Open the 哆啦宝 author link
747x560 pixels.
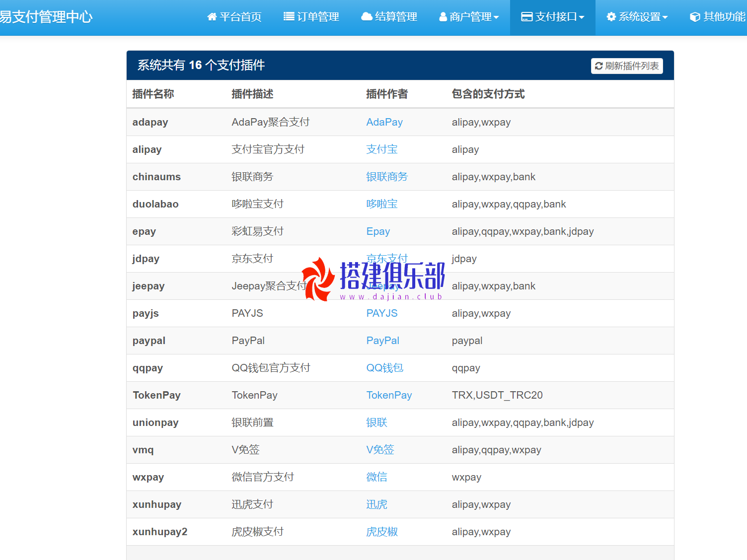[382, 204]
